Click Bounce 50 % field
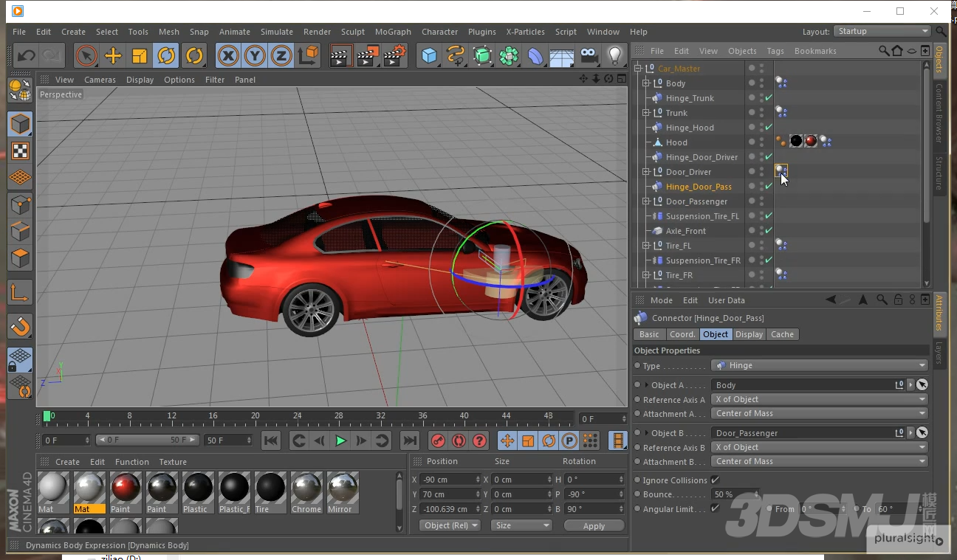 tap(734, 494)
